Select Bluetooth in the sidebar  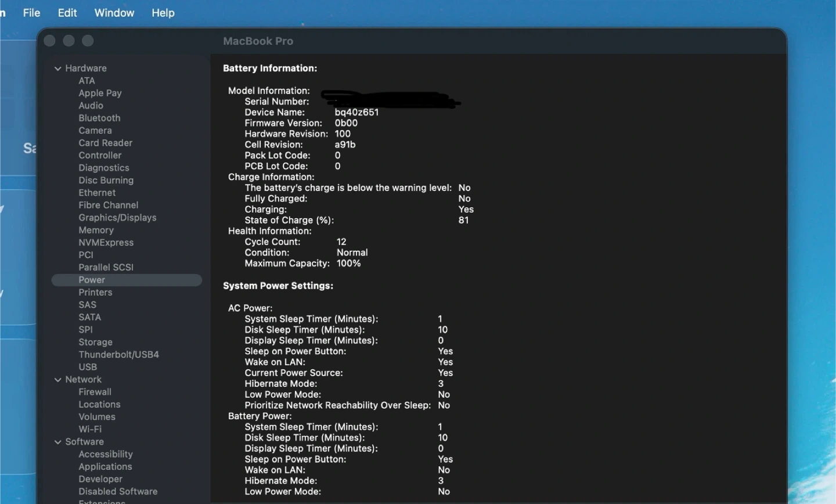pyautogui.click(x=99, y=118)
